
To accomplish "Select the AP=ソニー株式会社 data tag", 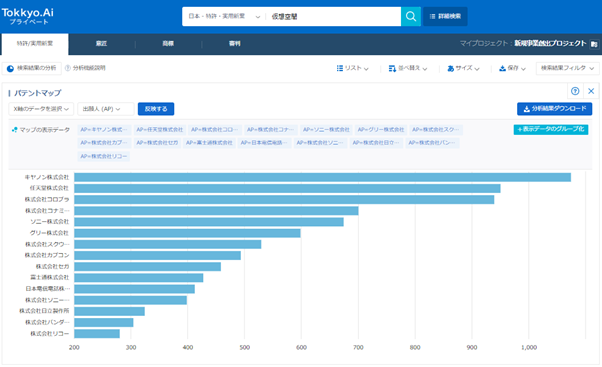I will click(326, 130).
